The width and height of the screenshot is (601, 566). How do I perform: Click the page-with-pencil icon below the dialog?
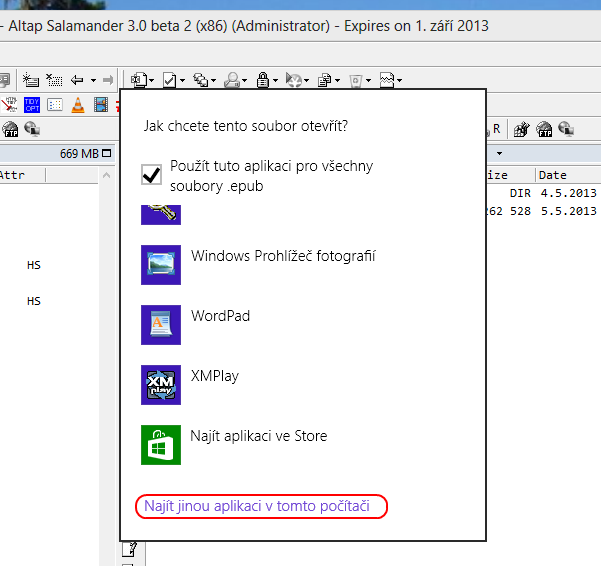[x=130, y=549]
